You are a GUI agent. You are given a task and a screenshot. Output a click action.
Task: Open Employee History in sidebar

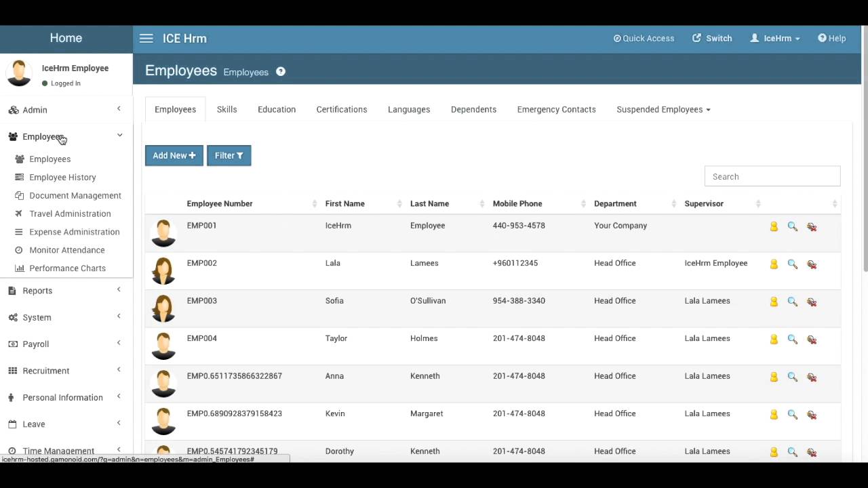click(62, 177)
